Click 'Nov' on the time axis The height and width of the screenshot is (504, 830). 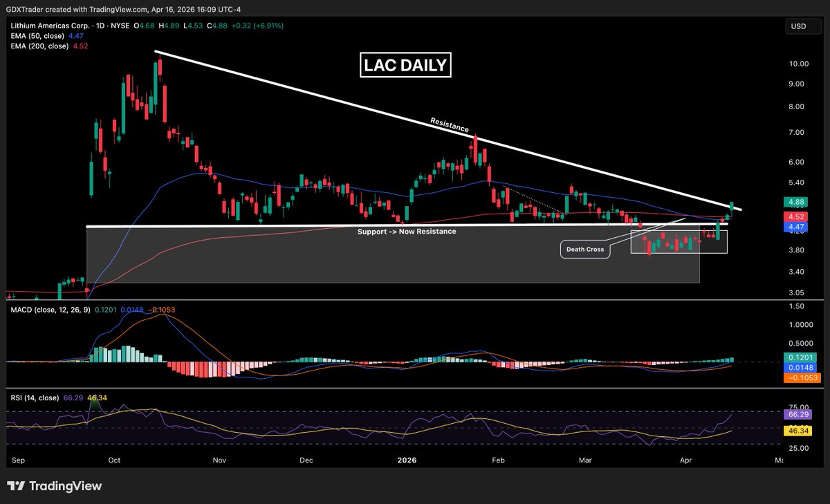click(x=219, y=459)
